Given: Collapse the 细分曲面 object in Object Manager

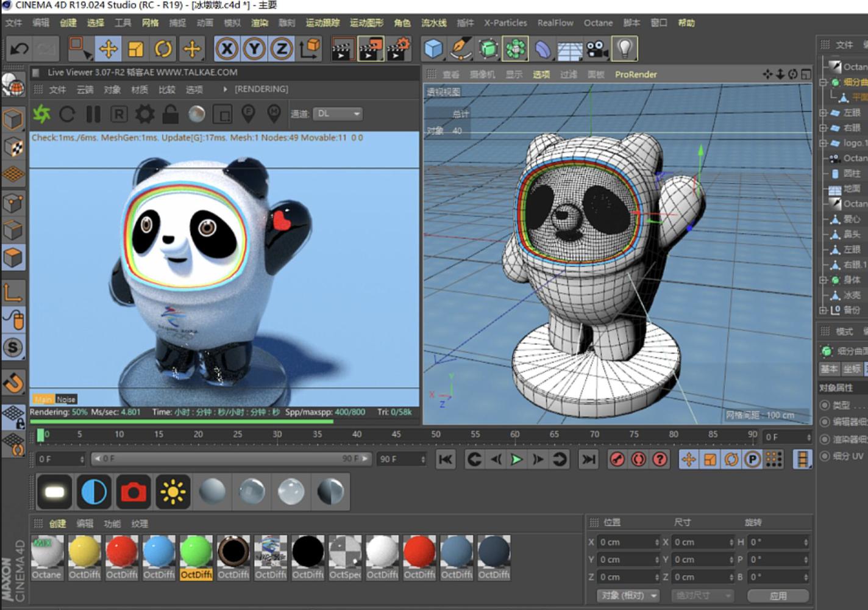Looking at the screenshot, I should [823, 82].
